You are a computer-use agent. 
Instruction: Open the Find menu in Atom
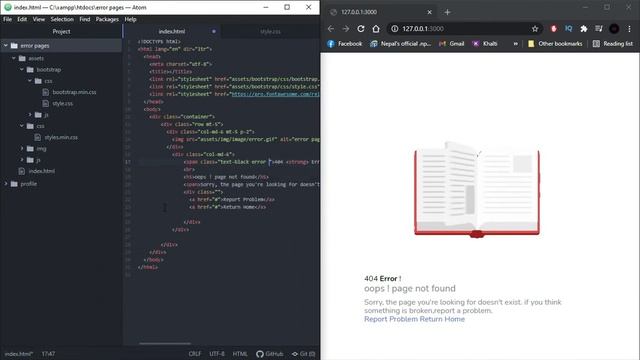coord(84,19)
